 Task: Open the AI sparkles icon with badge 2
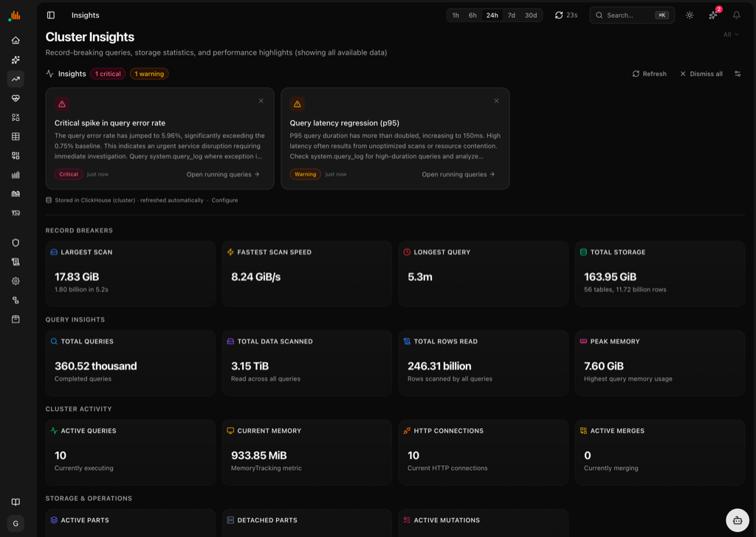[713, 15]
